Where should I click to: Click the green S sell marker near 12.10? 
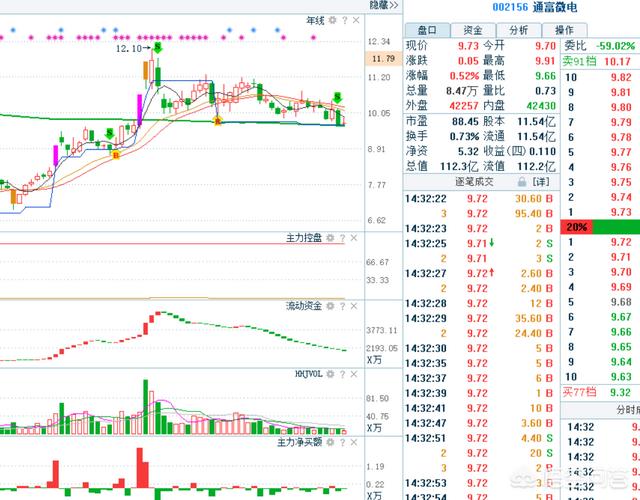[158, 47]
